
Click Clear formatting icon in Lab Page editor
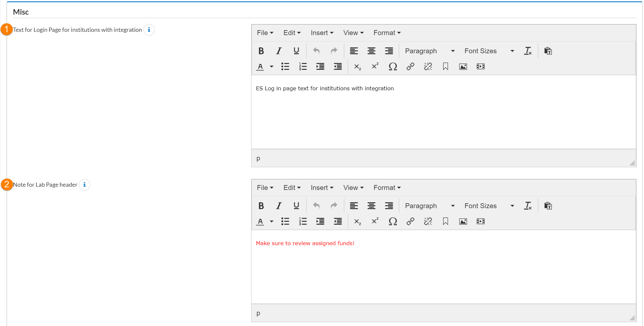528,206
